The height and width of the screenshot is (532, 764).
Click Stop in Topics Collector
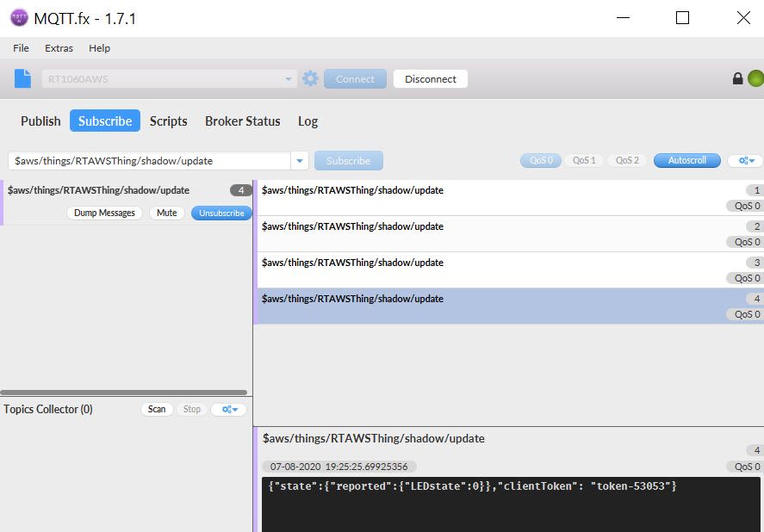(192, 409)
